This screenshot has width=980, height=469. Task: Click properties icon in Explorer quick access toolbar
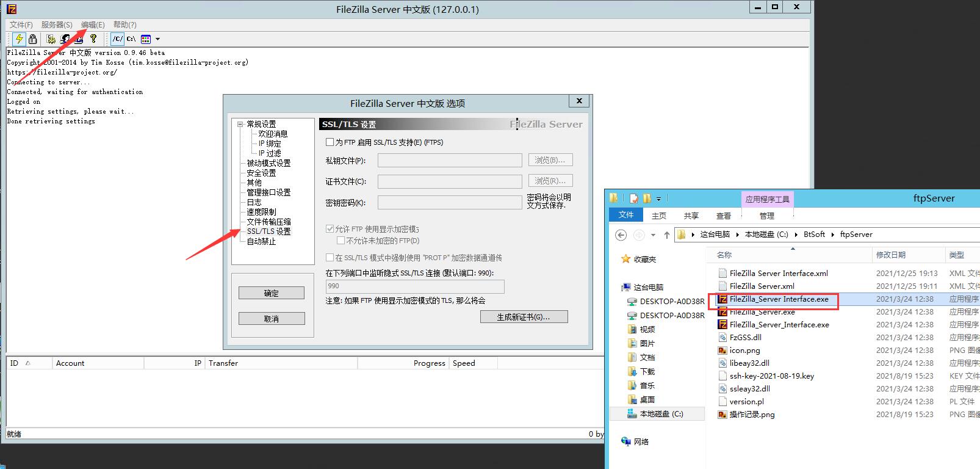point(634,198)
